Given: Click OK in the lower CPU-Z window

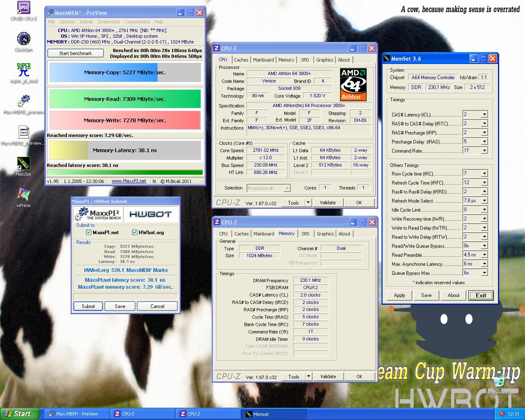Looking at the screenshot, I should point(359,377).
